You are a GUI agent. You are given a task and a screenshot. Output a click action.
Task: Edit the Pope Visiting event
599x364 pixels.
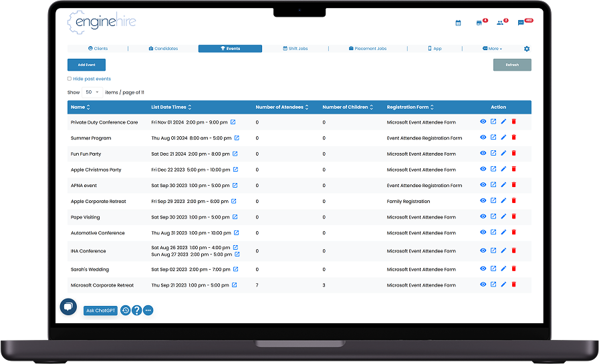coord(503,216)
